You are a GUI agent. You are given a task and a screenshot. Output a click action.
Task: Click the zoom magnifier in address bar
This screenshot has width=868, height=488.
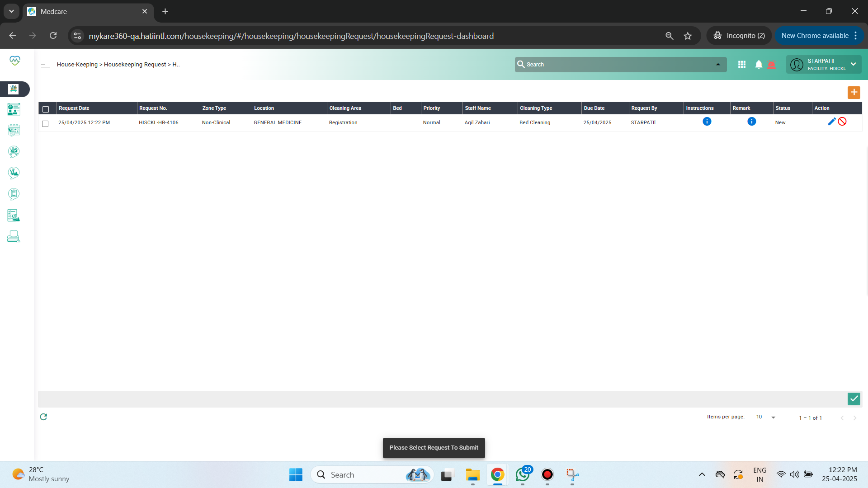pos(670,36)
